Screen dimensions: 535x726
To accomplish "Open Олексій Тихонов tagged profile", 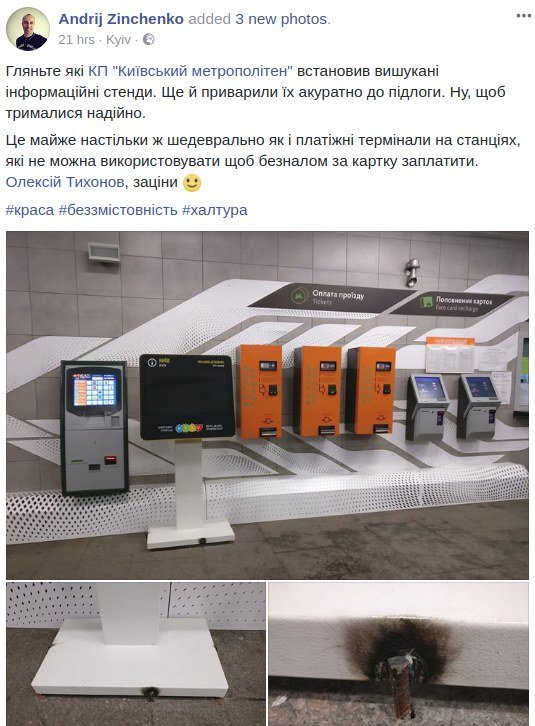I will [65, 182].
